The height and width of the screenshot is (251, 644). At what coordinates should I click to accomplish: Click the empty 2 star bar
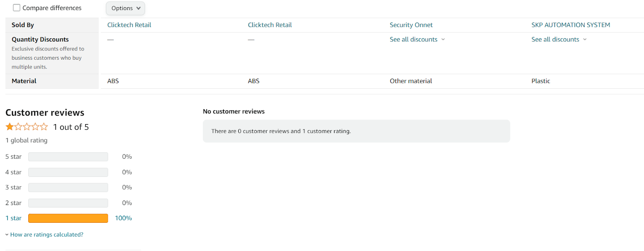point(68,203)
